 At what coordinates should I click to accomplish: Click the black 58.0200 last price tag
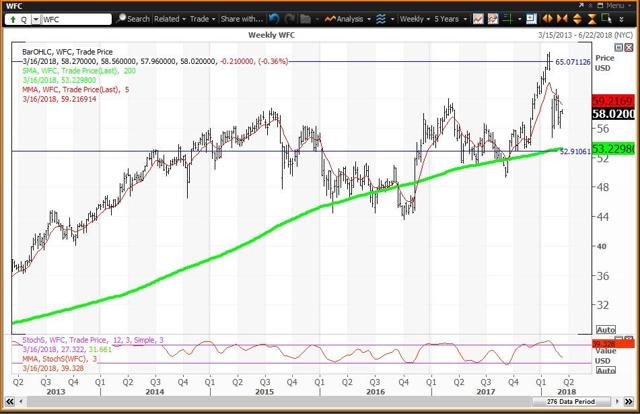(x=613, y=114)
